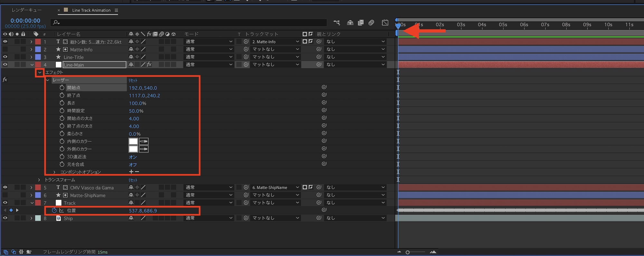Open the graph editor button

[385, 23]
